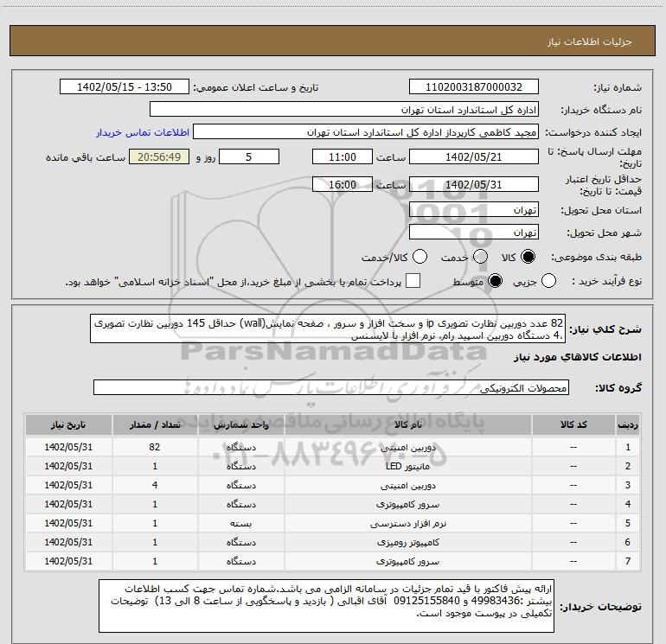Select the کالا/خدمت radio button
Screen dimensions: 666x644
(x=420, y=257)
